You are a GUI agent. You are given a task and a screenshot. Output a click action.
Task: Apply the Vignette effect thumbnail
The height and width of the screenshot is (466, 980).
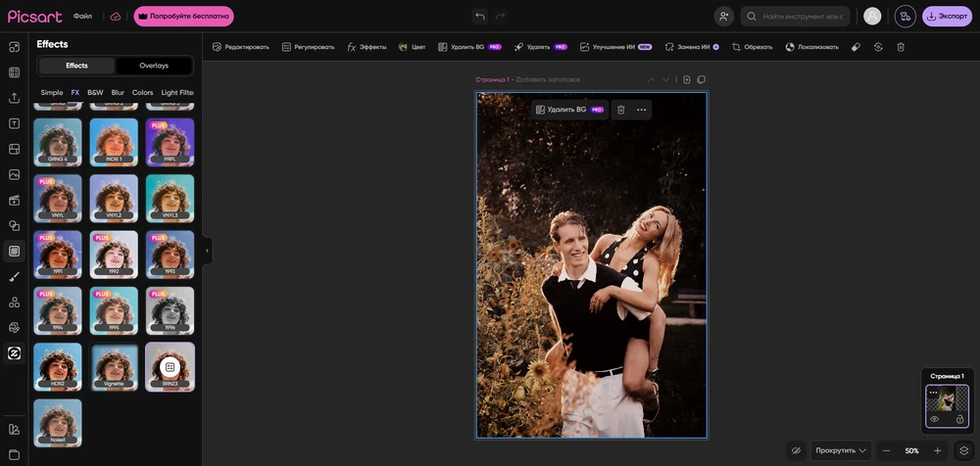point(114,366)
